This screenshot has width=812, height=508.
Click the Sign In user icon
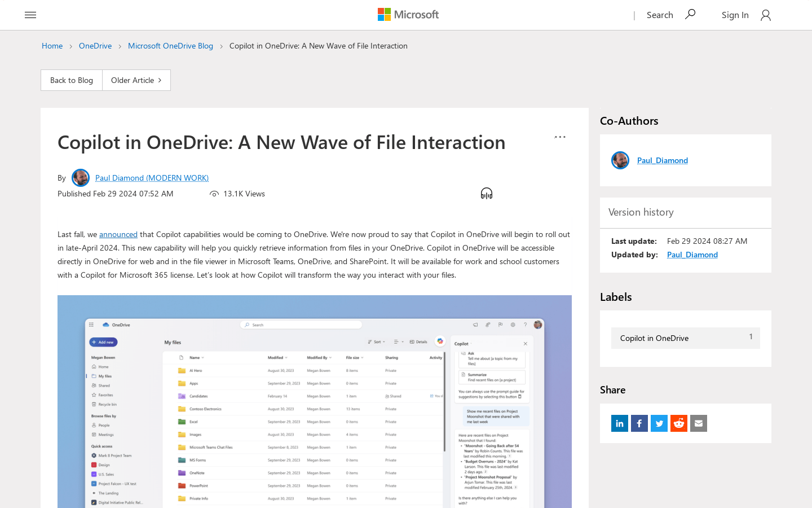(x=765, y=15)
